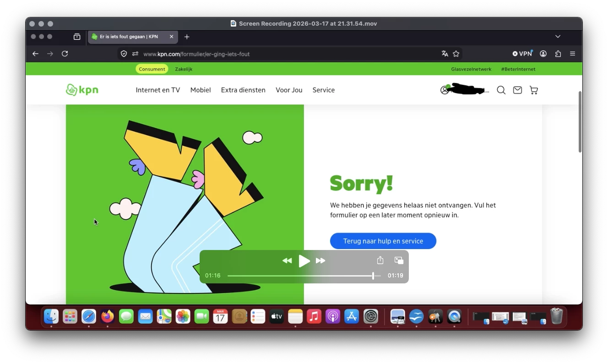
Task: Open Photos from the Dock
Action: [183, 316]
